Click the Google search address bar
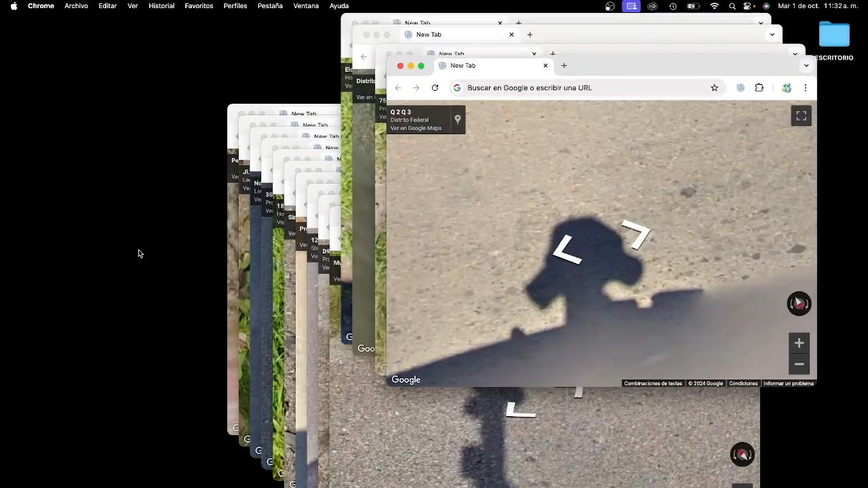The width and height of the screenshot is (868, 488). pyautogui.click(x=576, y=88)
